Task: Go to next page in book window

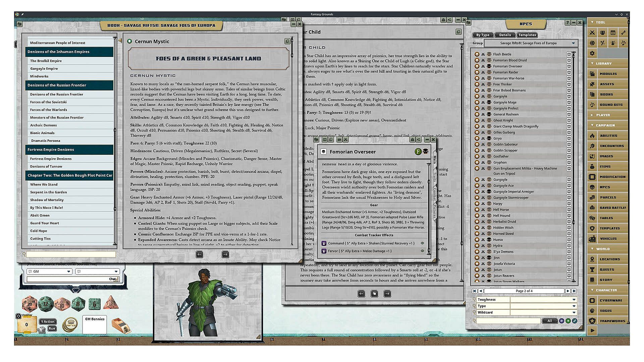Action: pos(225,254)
